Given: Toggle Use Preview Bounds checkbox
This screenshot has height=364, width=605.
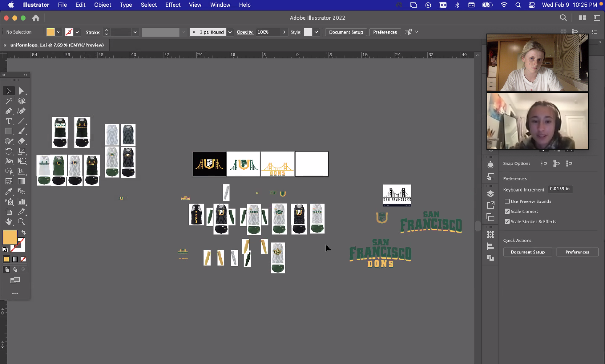Looking at the screenshot, I should click(507, 201).
